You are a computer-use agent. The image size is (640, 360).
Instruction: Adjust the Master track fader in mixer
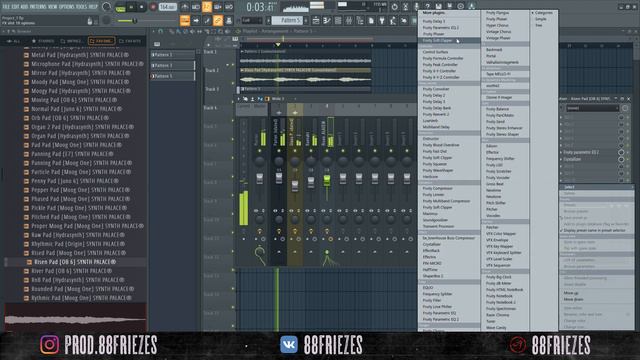[259, 178]
